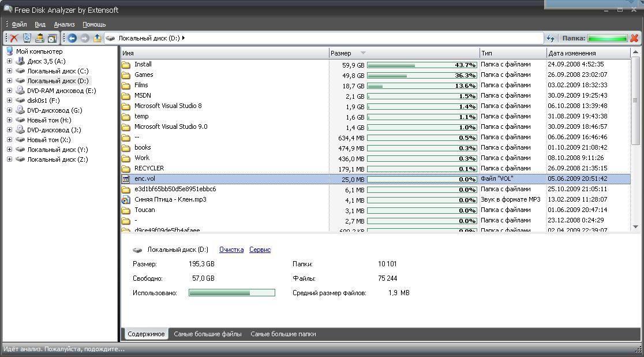
Task: Open the Файл menu
Action: click(x=19, y=24)
